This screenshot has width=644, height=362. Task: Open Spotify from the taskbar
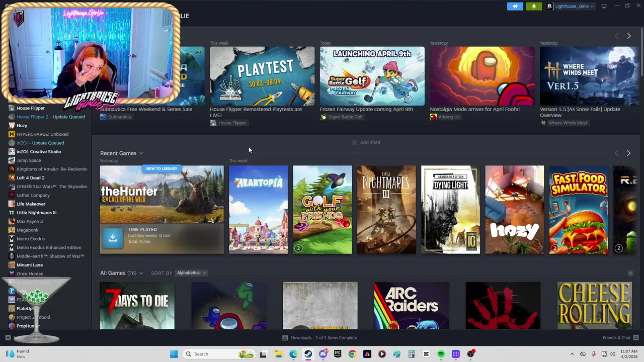pyautogui.click(x=441, y=354)
